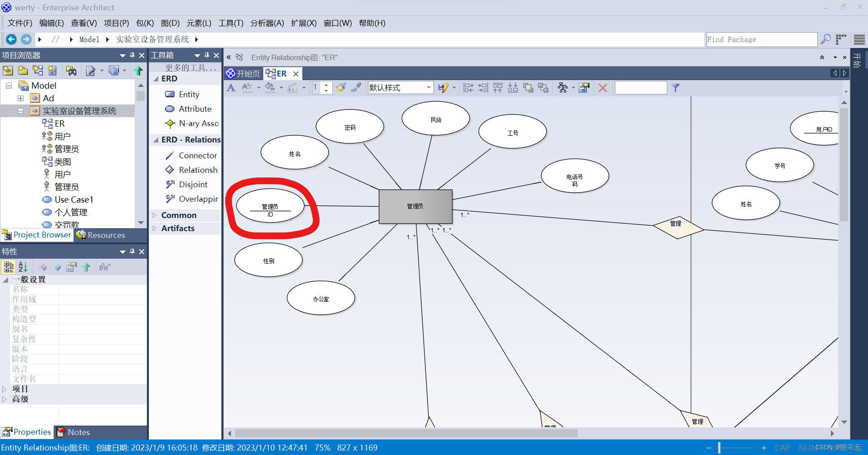This screenshot has height=455, width=868.
Task: Open text color dropdown arrow
Action: point(259,88)
